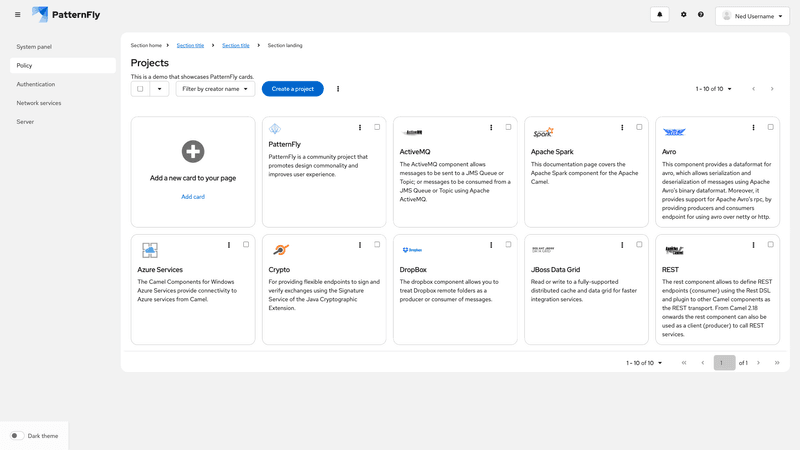Click the Create a project button

click(x=292, y=89)
